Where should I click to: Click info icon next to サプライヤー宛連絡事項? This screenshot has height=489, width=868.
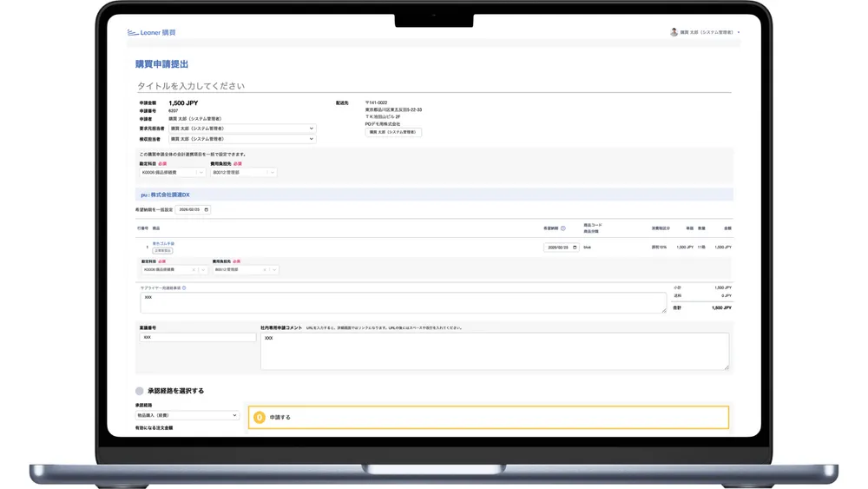(184, 287)
